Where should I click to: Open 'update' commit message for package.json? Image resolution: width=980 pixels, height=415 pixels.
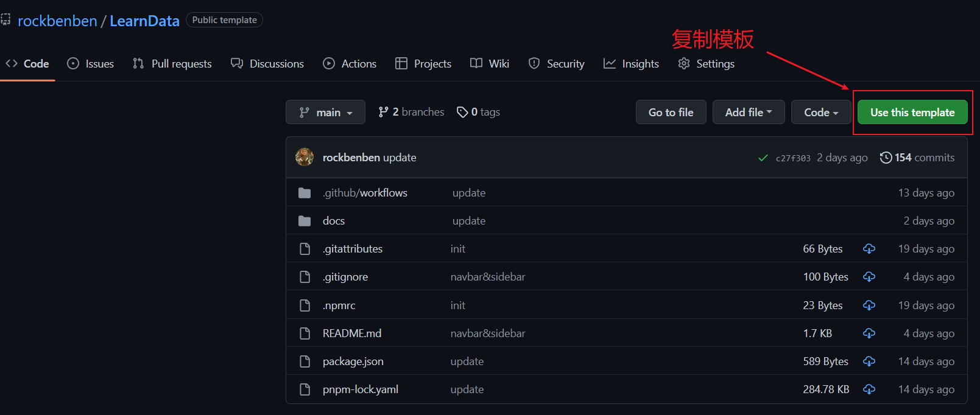[467, 361]
